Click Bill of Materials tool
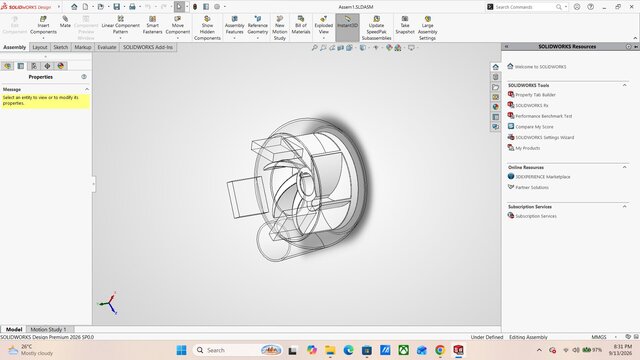This screenshot has width=640, height=360. (x=301, y=25)
